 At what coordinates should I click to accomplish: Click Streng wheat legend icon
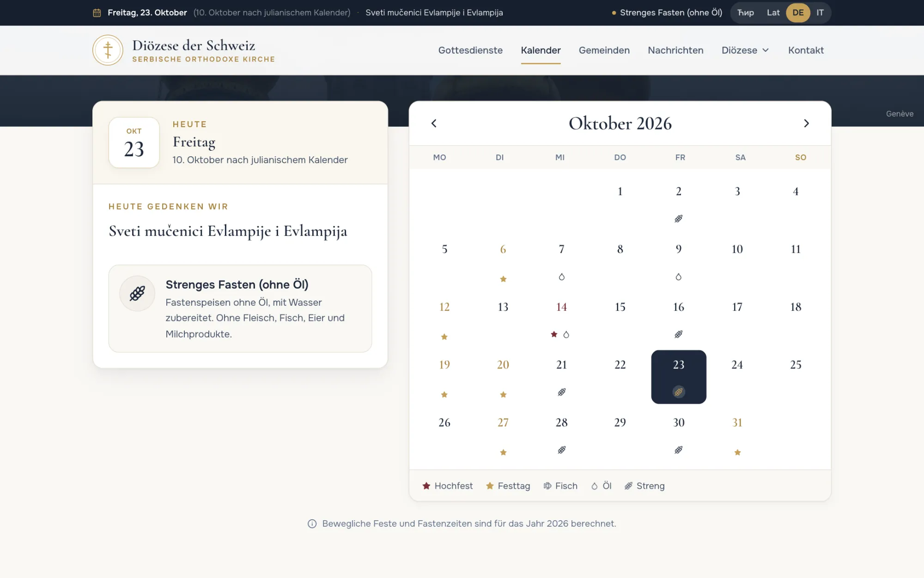pyautogui.click(x=628, y=486)
